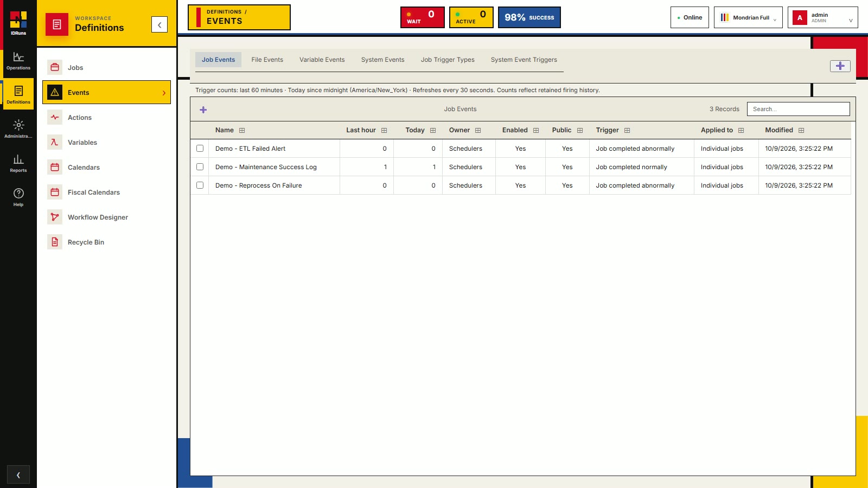Select Demo - Maintenance Success Log checkbox
The height and width of the screenshot is (488, 868).
(x=200, y=167)
